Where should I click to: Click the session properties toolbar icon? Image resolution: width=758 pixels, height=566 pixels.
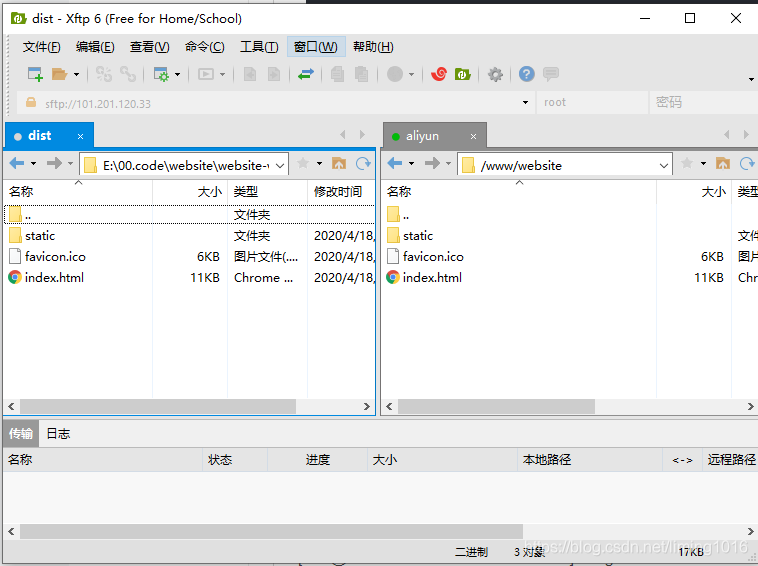pos(161,74)
